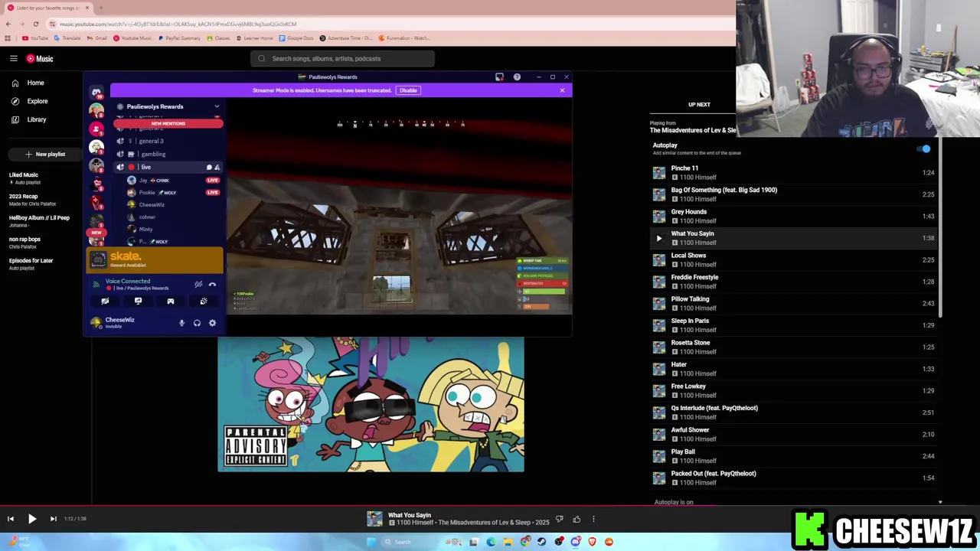Open the Liked Music playlist
This screenshot has width=980, height=551.
[x=24, y=178]
